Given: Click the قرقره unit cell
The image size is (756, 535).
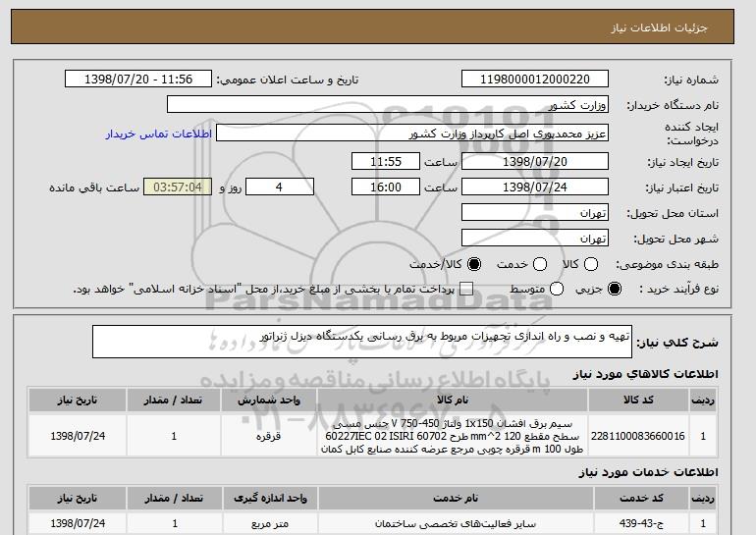Looking at the screenshot, I should click(x=269, y=436).
